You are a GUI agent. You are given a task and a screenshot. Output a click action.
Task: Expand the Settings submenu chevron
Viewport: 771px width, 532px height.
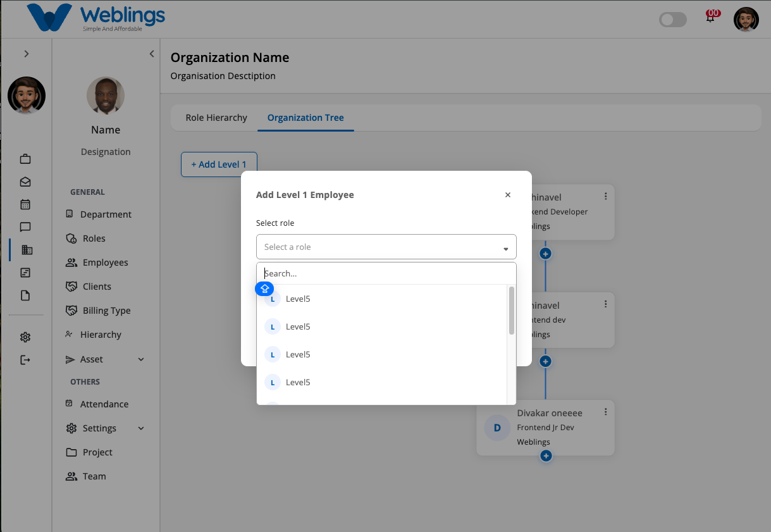click(x=141, y=428)
